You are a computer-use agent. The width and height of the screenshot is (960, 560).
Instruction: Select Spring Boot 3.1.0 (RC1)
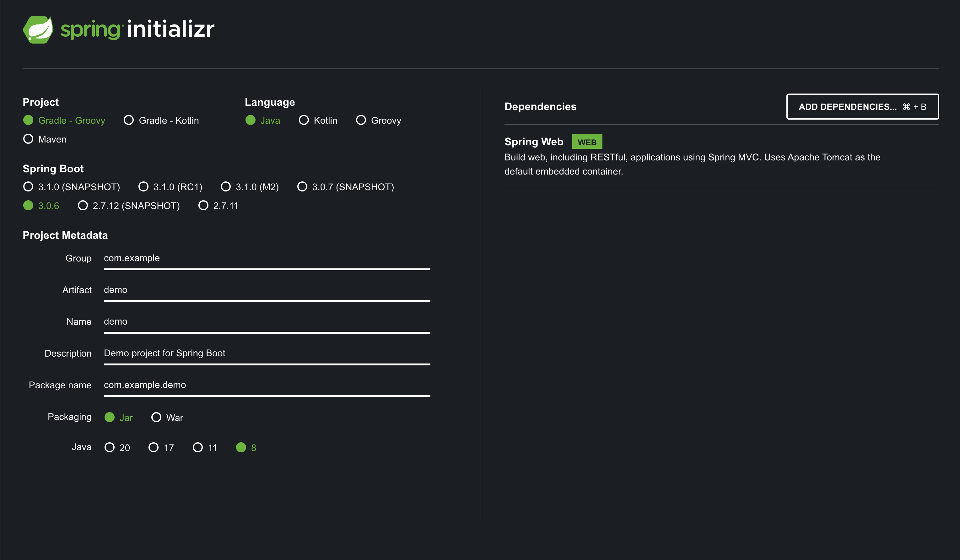(x=143, y=187)
